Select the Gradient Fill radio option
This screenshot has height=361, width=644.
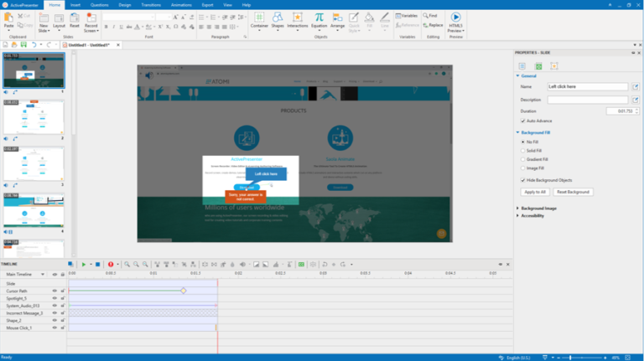click(523, 159)
